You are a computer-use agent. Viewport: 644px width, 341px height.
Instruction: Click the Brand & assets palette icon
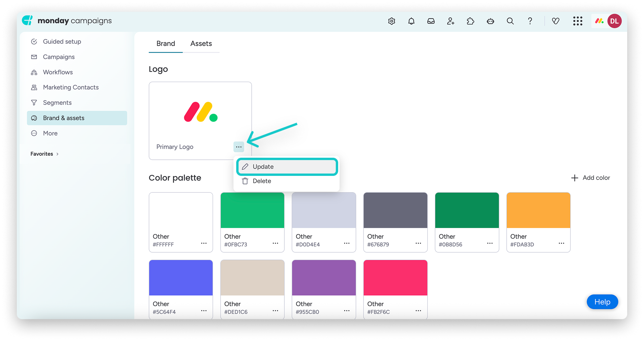click(34, 118)
